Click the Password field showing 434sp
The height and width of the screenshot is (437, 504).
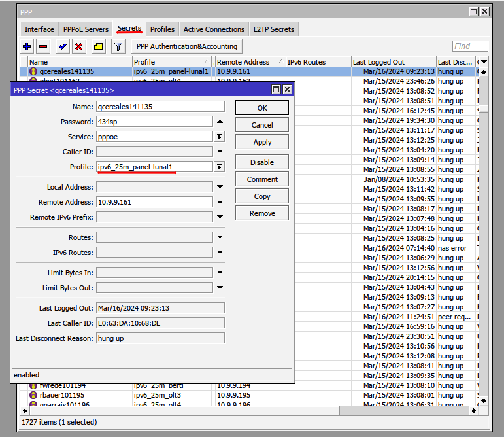pos(154,122)
